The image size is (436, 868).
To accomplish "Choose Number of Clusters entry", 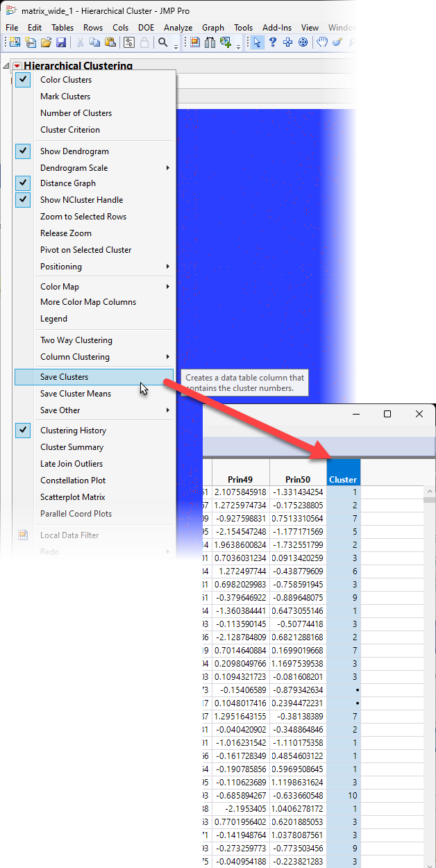I will [94, 113].
